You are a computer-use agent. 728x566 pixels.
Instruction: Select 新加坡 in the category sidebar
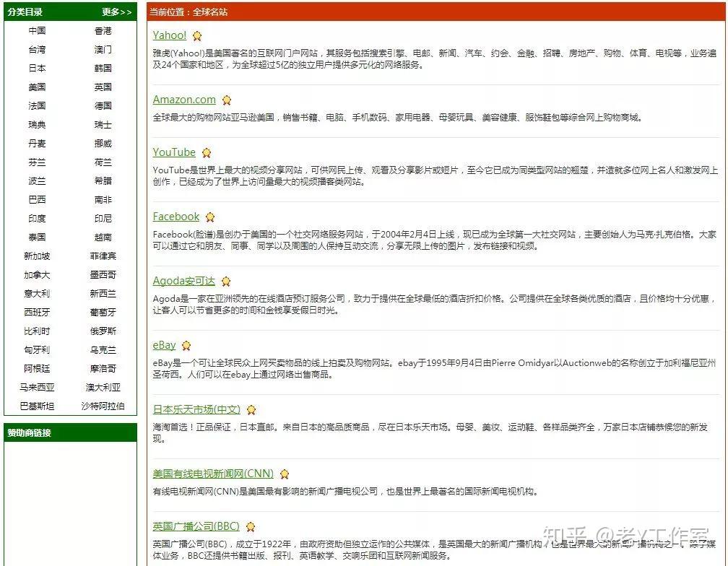[37, 256]
